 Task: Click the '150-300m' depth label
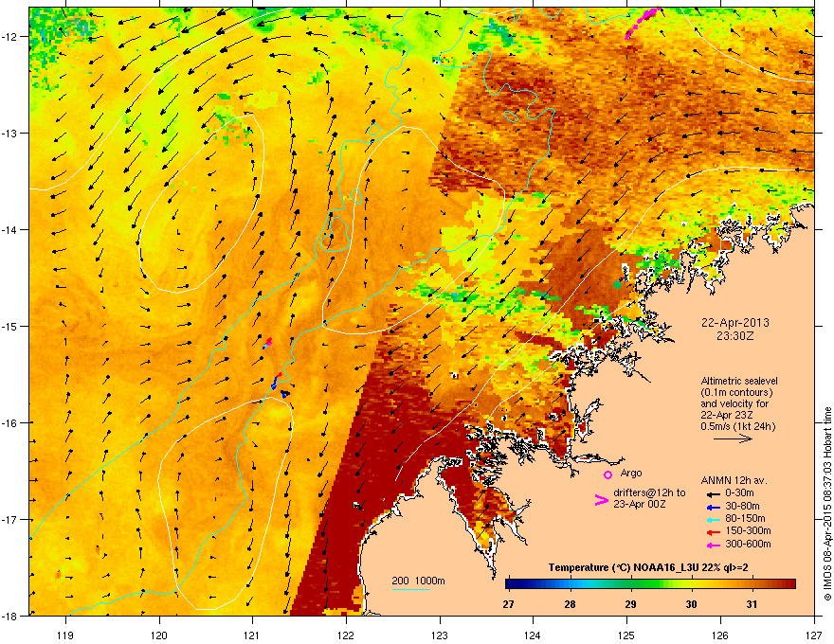[x=748, y=530]
